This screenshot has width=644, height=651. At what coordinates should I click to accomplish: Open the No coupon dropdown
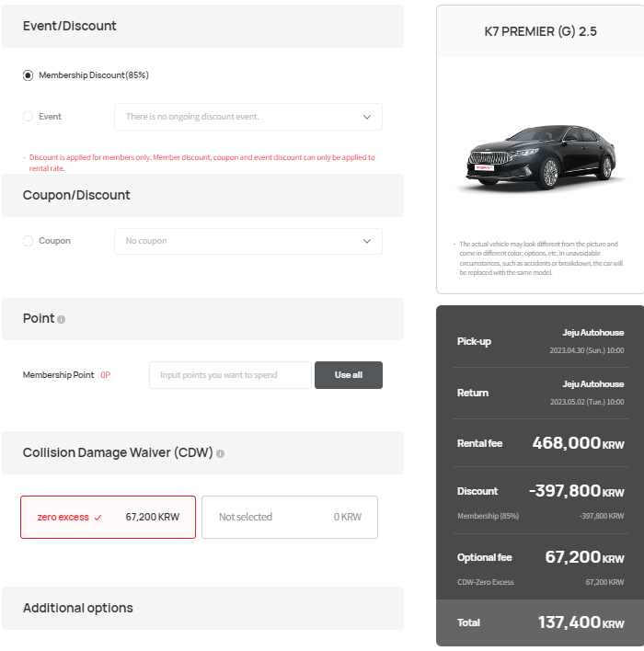coord(248,241)
